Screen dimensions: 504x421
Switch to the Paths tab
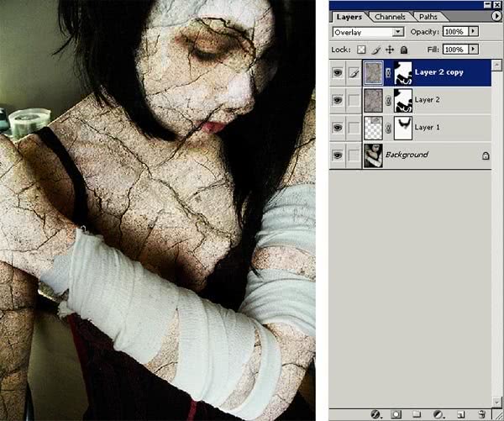428,17
